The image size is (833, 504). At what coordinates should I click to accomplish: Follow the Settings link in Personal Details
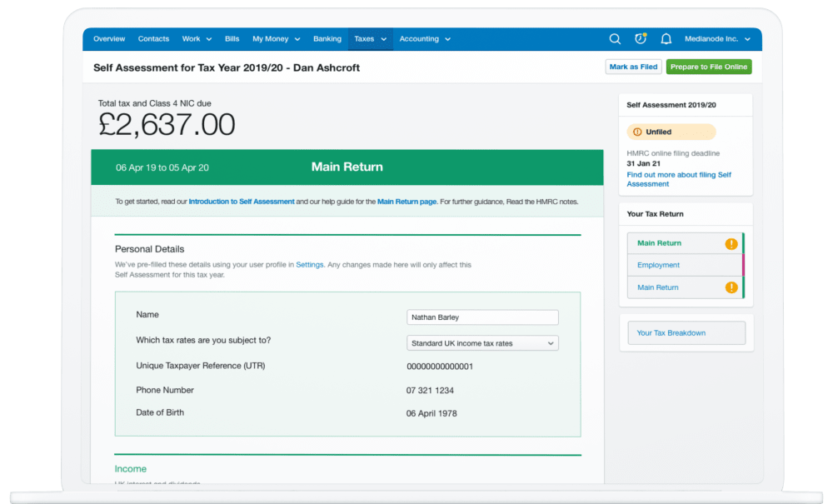click(x=310, y=264)
